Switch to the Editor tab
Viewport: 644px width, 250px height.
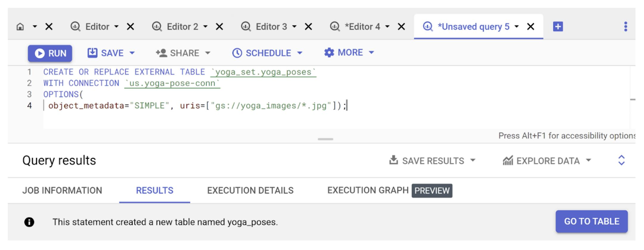coord(97,27)
